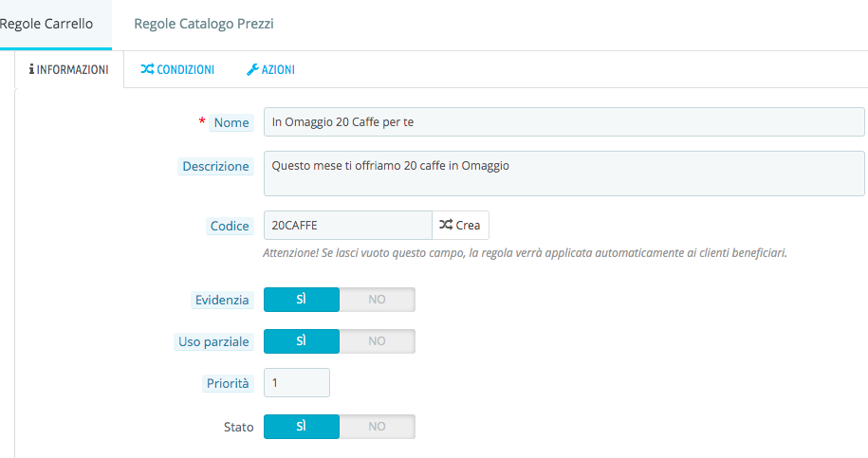Image resolution: width=868 pixels, height=458 pixels.
Task: Click the Codice field containing 20CAFFE
Action: point(347,226)
